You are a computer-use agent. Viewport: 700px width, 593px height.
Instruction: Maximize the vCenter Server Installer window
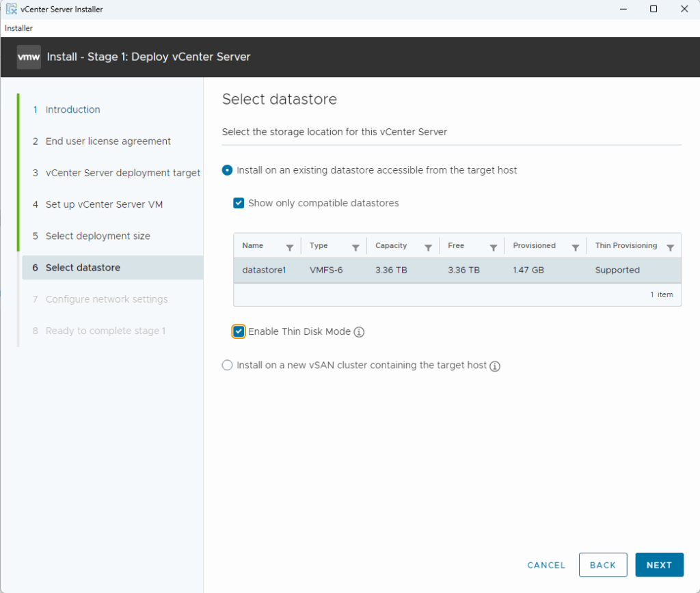pyautogui.click(x=654, y=9)
